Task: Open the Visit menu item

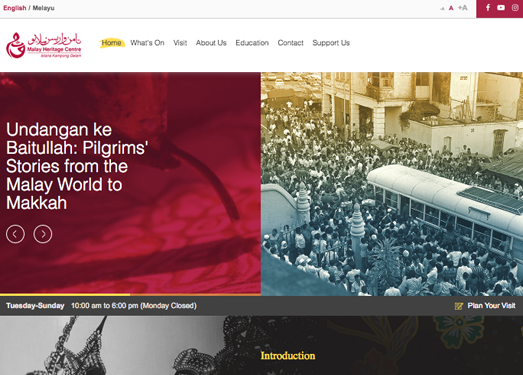Action: coord(180,43)
